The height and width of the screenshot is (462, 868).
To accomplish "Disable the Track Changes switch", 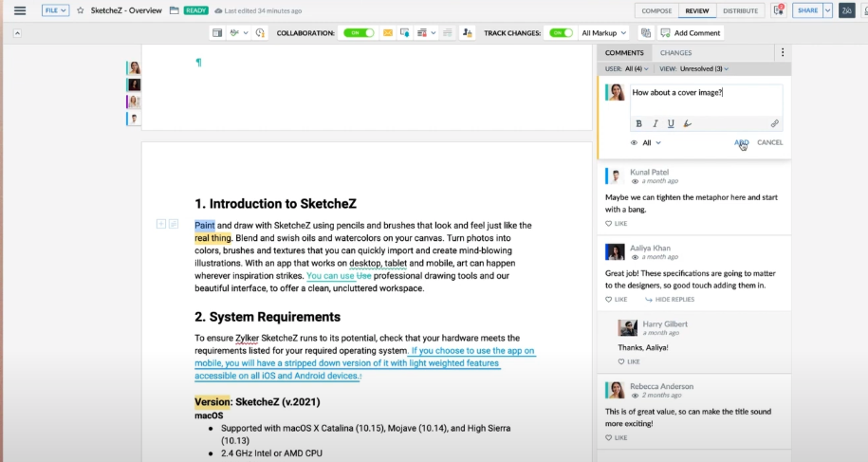I will (x=561, y=32).
